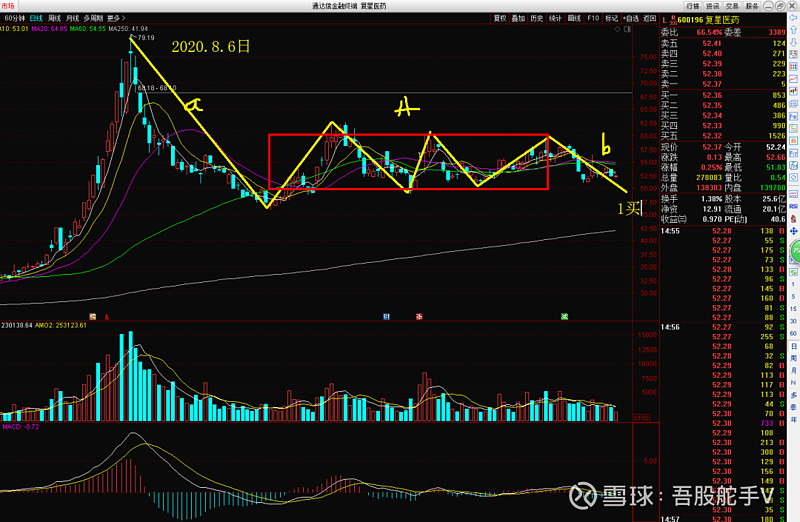800x522 pixels.
Task: Select the 1-minute sidebar period shortcut
Action: click(x=793, y=284)
